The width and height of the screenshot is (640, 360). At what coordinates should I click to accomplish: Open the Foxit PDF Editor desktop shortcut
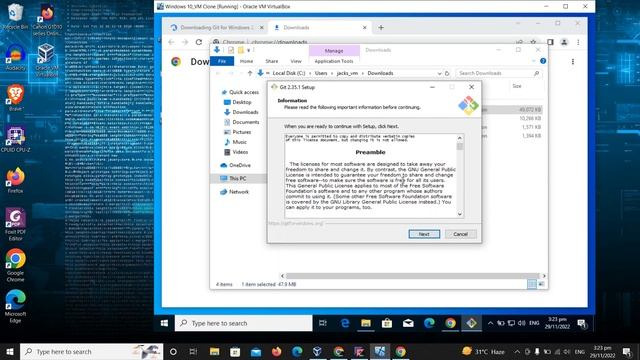tap(16, 224)
